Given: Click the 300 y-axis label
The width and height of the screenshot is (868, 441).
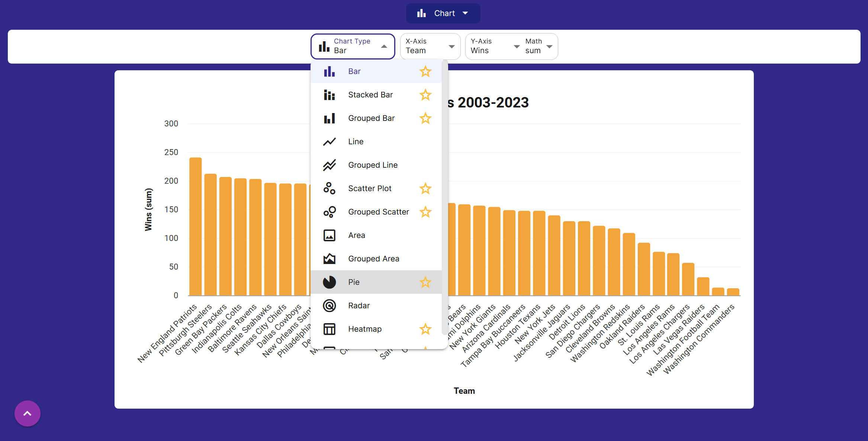Looking at the screenshot, I should pos(171,124).
